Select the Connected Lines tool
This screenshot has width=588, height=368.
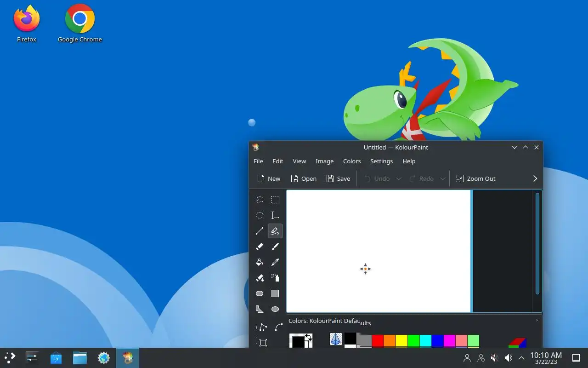point(261,327)
